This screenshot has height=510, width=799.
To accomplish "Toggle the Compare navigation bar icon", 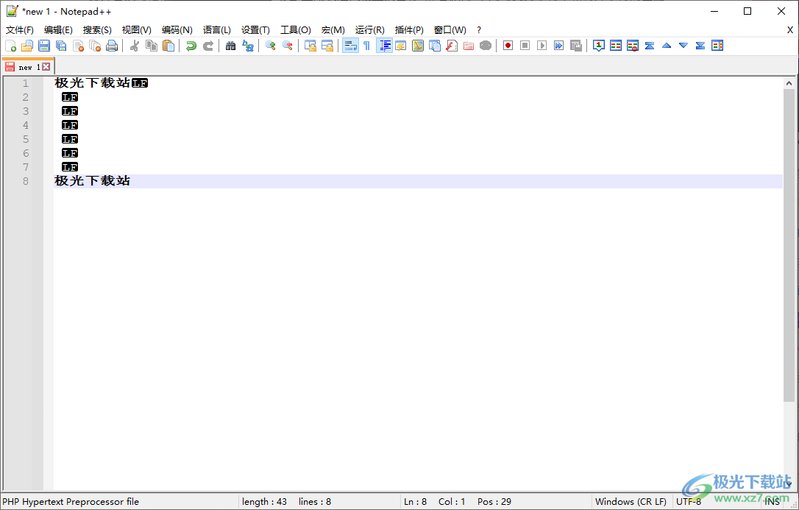I will pyautogui.click(x=717, y=46).
